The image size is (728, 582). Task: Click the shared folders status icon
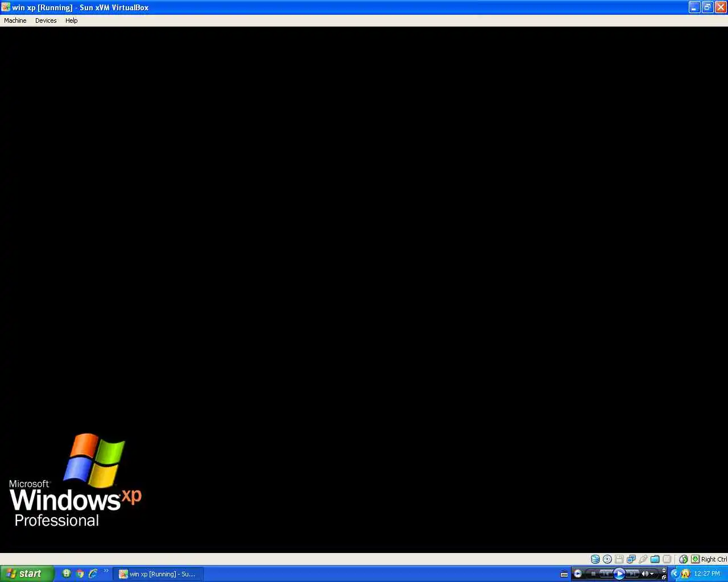coord(655,559)
